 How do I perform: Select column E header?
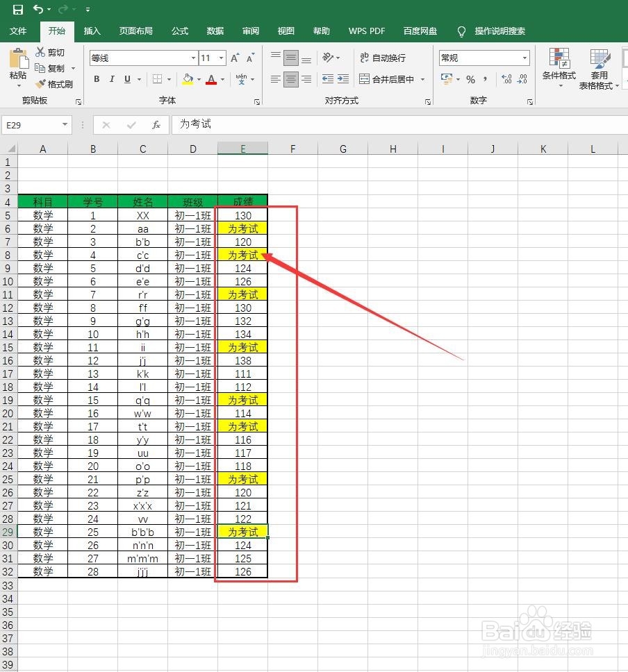[242, 149]
